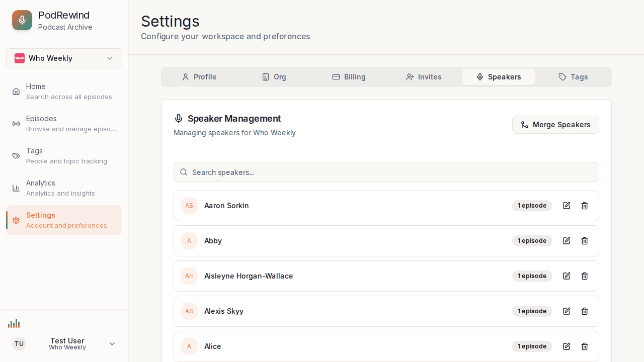Delete Abby using the trash icon
Screen dimensions: 644x362
585,241
